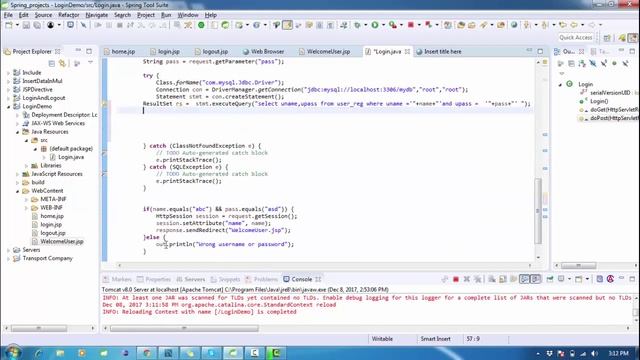640x360 pixels.
Task: Click the Remove Launch X icon in Console
Action: click(467, 279)
